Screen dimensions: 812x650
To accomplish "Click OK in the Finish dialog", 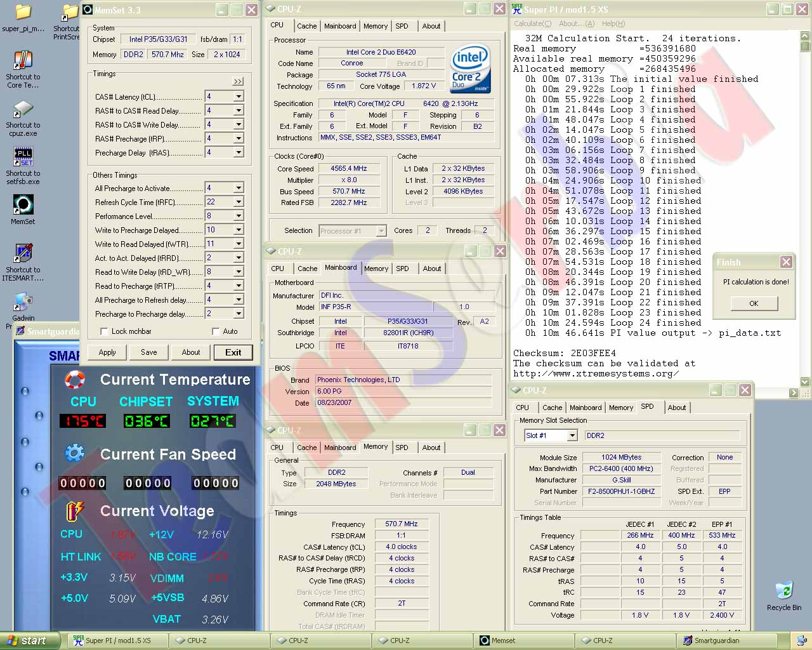I will pos(754,303).
